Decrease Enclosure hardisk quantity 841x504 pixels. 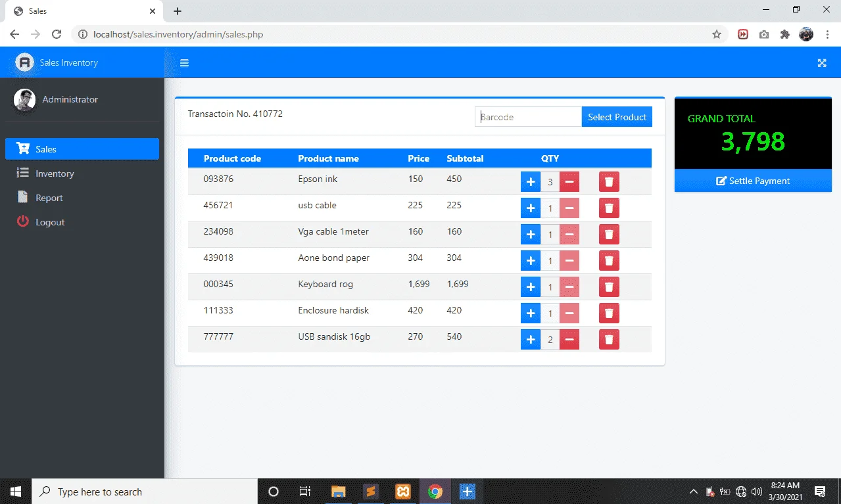569,313
